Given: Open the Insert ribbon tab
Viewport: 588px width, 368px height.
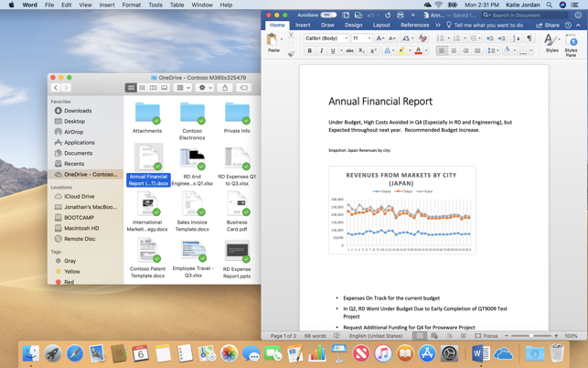Looking at the screenshot, I should (x=303, y=25).
